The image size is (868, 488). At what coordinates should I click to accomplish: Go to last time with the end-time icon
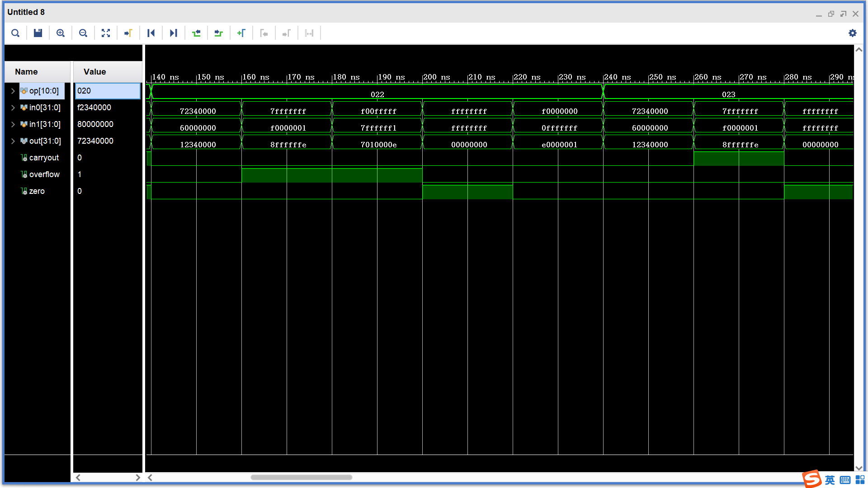coord(174,33)
